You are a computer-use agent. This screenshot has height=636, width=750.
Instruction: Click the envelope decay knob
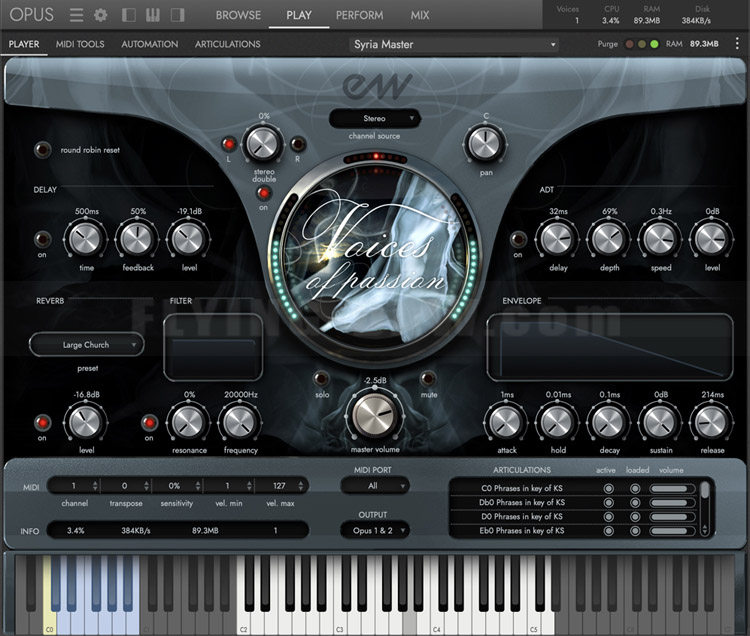pos(609,422)
